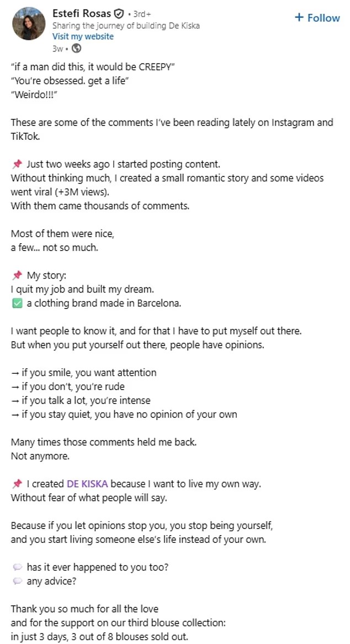Image resolution: width=350 pixels, height=644 pixels.
Task: Click speech bubble beside "has it ever happened"
Action: tap(17, 566)
